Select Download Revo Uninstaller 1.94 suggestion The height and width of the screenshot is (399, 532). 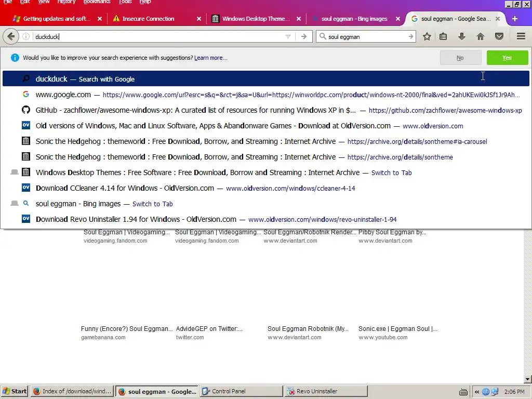tap(265, 220)
